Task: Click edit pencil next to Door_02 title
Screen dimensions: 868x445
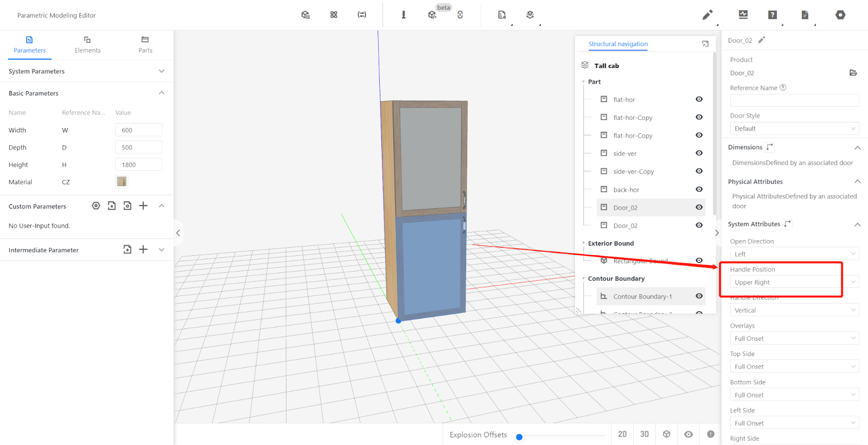Action: click(762, 40)
